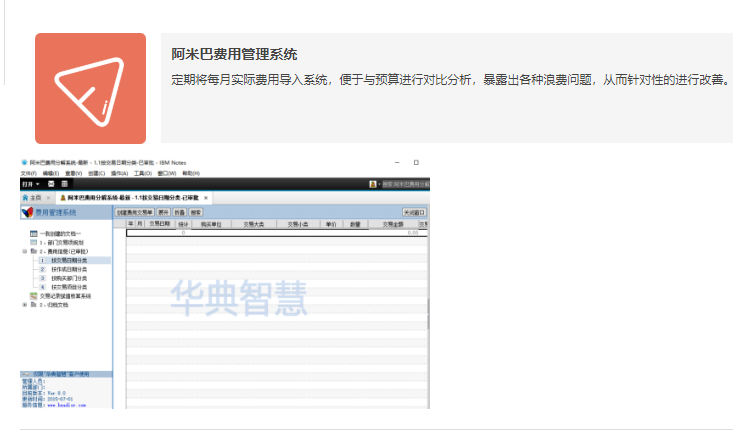Click the 当前版本 version line
This screenshot has width=733, height=438.
pos(44,394)
